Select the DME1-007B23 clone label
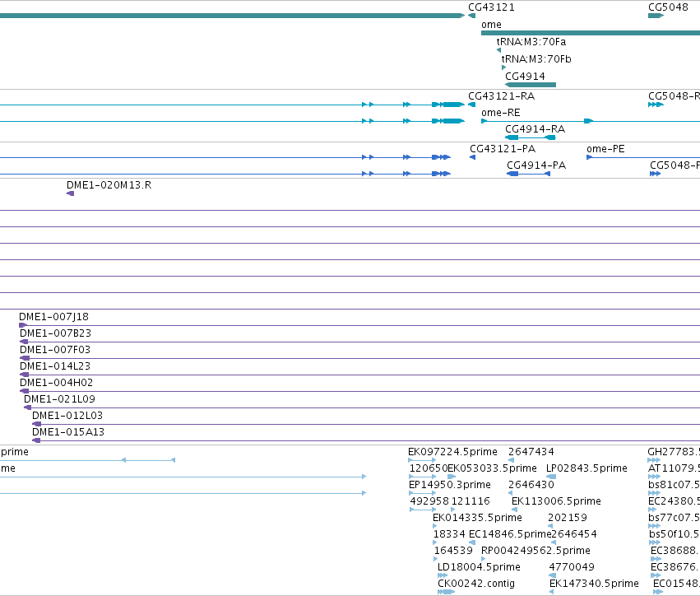 pyautogui.click(x=55, y=333)
